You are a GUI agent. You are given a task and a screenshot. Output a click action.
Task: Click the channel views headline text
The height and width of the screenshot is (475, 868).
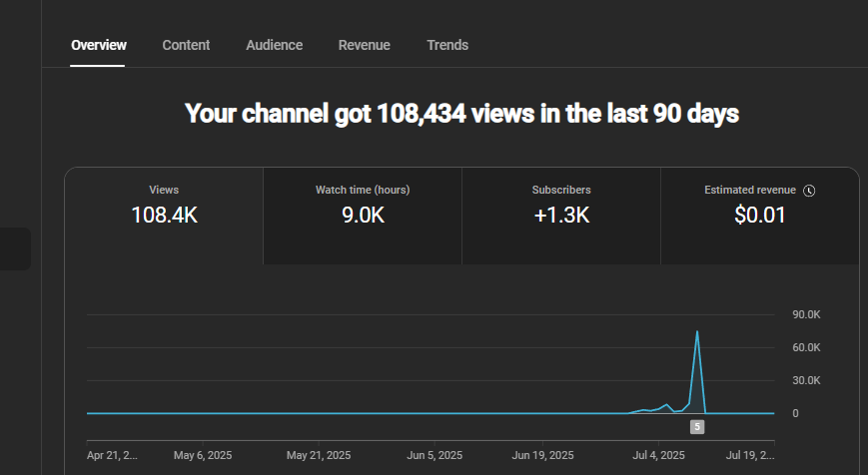[461, 114]
